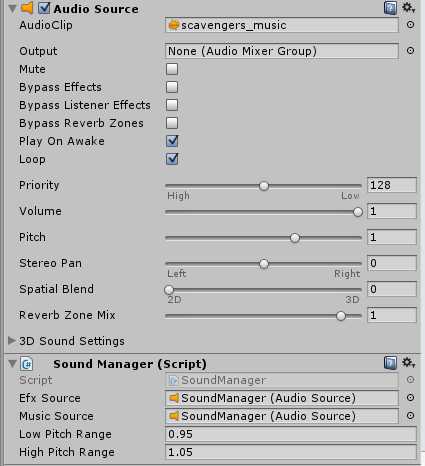Click Output mixer group picker circle
The width and height of the screenshot is (425, 466).
410,51
